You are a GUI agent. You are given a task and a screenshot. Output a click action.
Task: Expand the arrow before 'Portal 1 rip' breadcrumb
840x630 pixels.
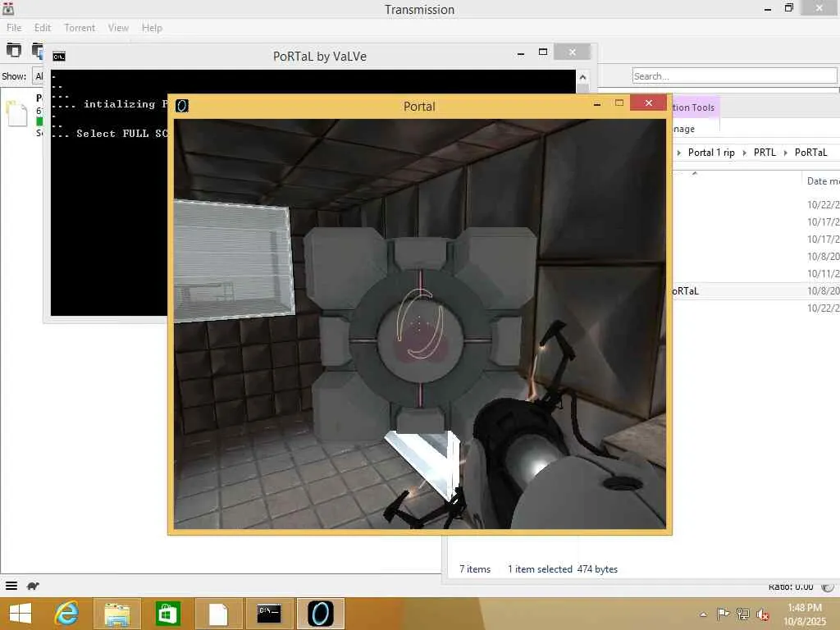(678, 153)
